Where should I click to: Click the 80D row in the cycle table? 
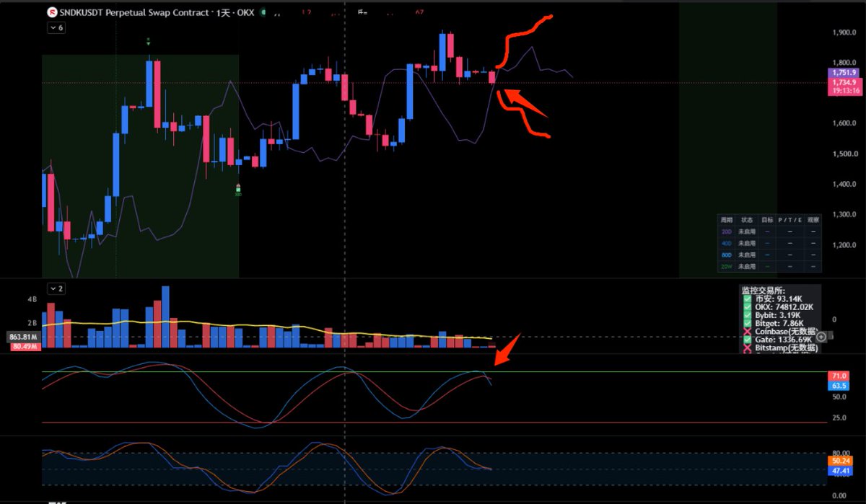click(769, 255)
